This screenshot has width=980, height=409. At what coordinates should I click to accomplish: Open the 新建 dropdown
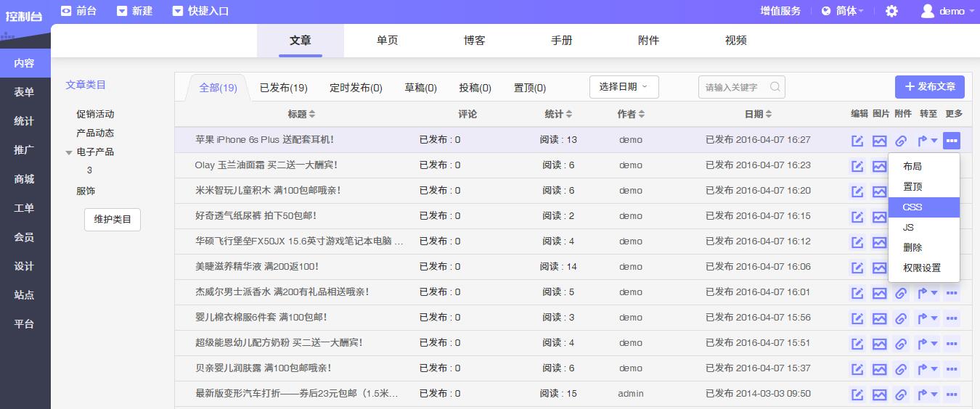(134, 11)
